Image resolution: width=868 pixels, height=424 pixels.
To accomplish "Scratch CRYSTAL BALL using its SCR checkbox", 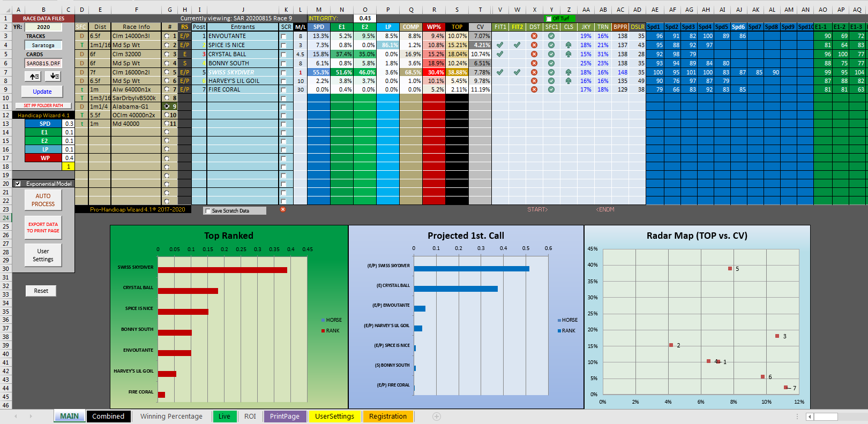I will (x=283, y=54).
